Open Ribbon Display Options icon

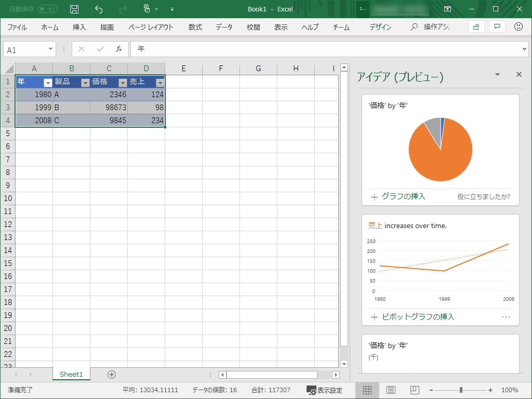pyautogui.click(x=447, y=9)
